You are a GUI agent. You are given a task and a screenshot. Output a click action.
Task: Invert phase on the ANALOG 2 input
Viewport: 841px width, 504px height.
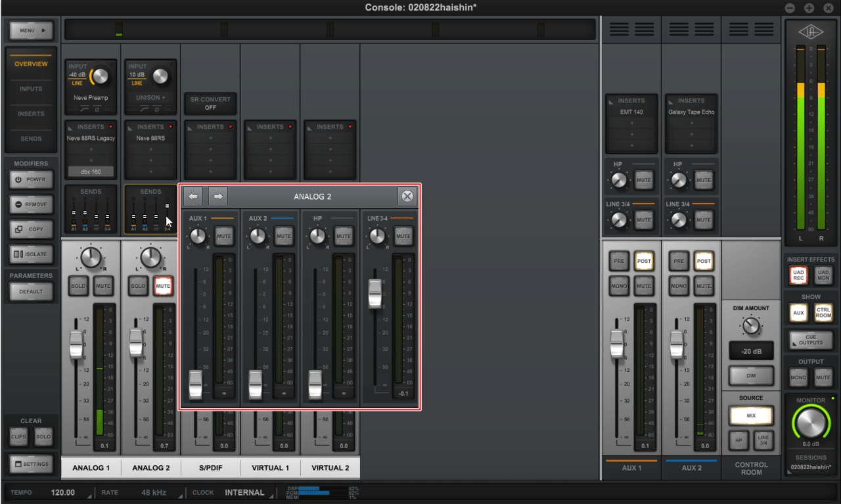(x=156, y=108)
